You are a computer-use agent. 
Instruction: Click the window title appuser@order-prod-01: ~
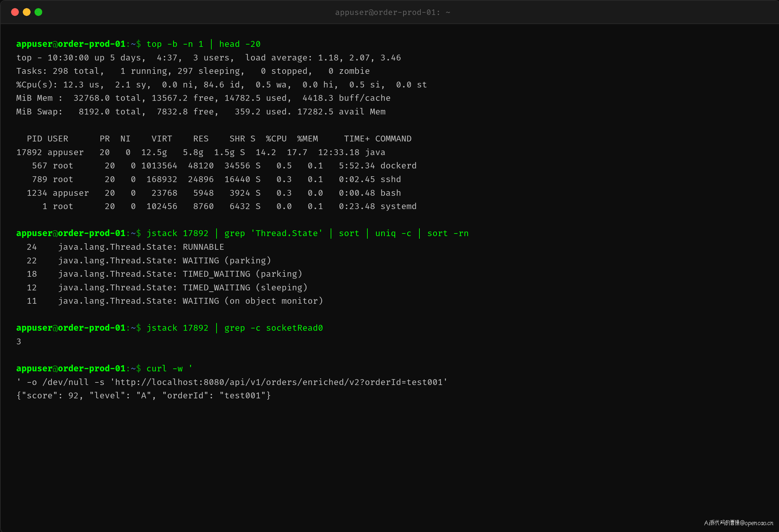coord(392,12)
